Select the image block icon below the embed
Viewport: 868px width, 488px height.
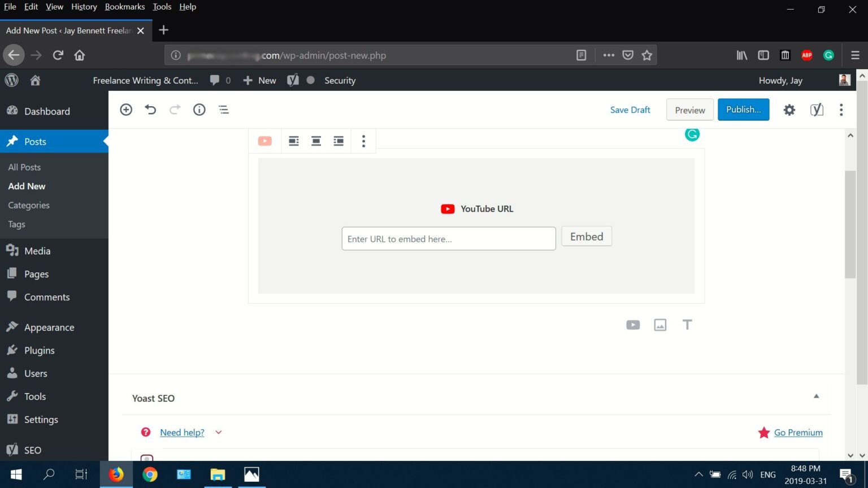click(660, 325)
